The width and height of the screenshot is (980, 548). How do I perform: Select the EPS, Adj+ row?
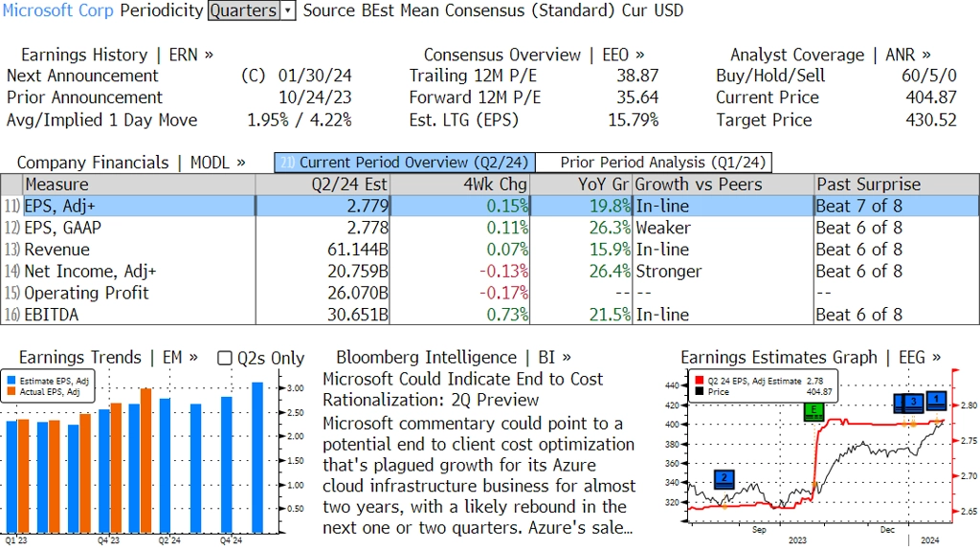pos(490,207)
